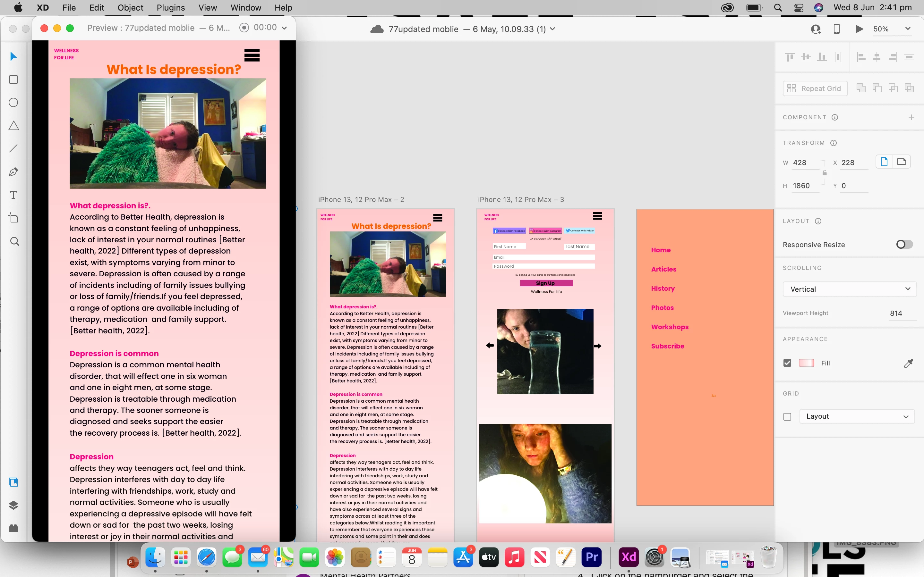
Task: Uncheck the Fill checkbox
Action: click(x=787, y=363)
